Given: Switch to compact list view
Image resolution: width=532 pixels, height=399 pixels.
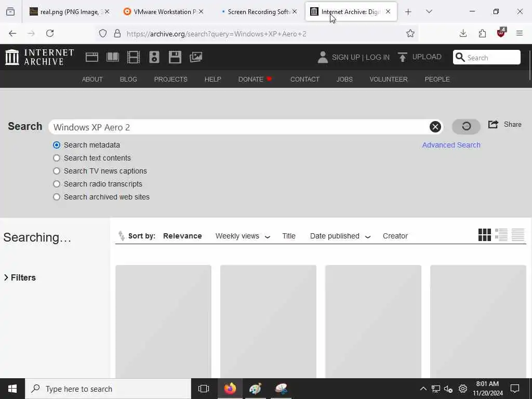Looking at the screenshot, I should pos(518,235).
